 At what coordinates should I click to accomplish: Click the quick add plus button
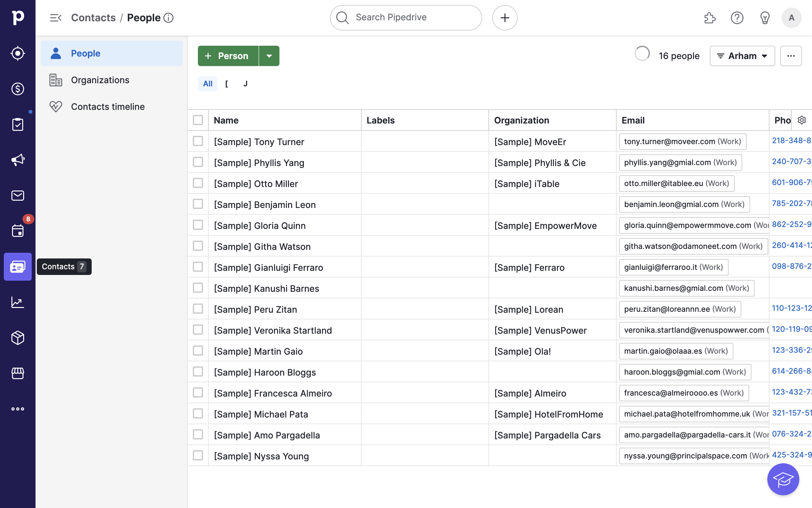505,18
